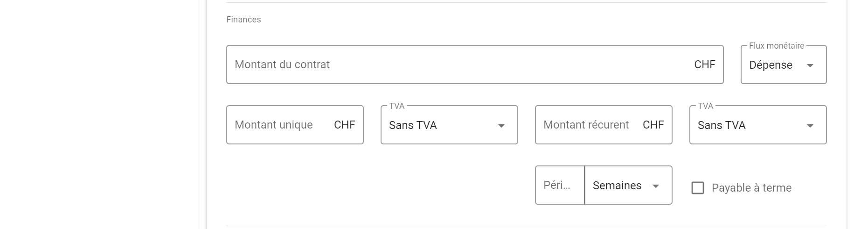Screen dimensions: 868x229
Task: Click the Péri... period number field
Action: pyautogui.click(x=559, y=185)
